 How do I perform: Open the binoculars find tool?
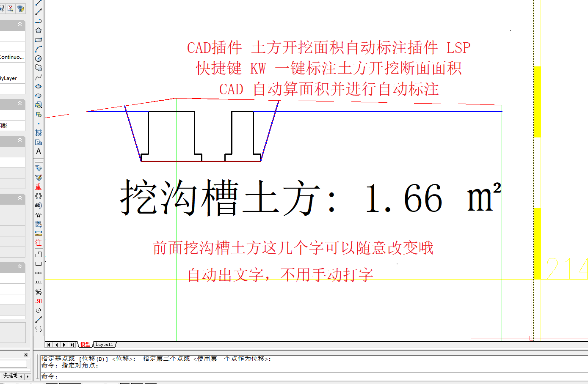(39, 206)
